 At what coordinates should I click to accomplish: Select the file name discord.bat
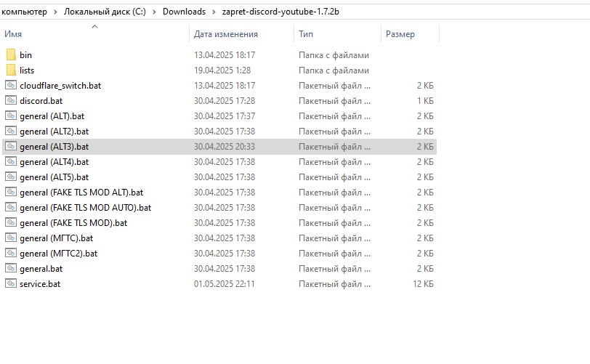click(x=41, y=101)
